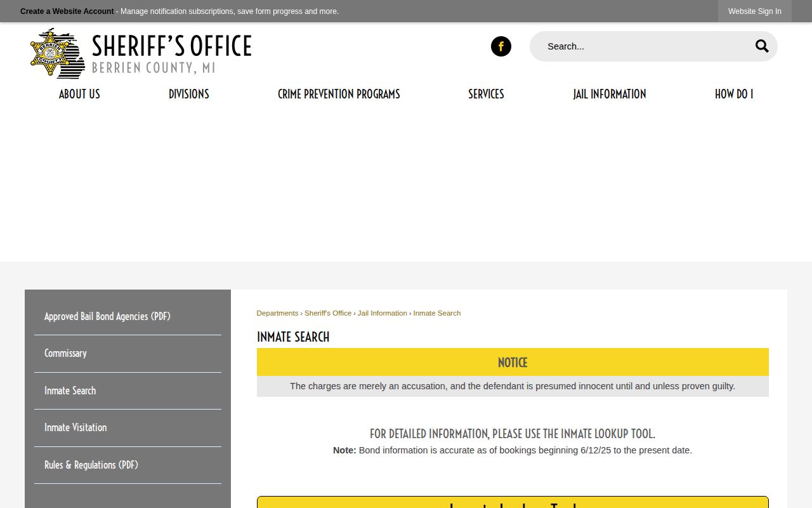The width and height of the screenshot is (812, 508).
Task: Click the yellow NOTICE heading
Action: point(513,363)
